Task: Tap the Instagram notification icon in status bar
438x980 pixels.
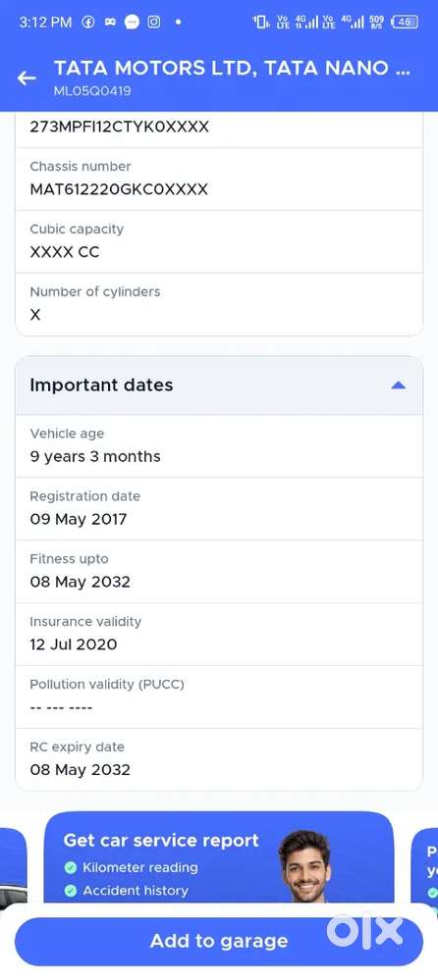Action: coord(154,22)
